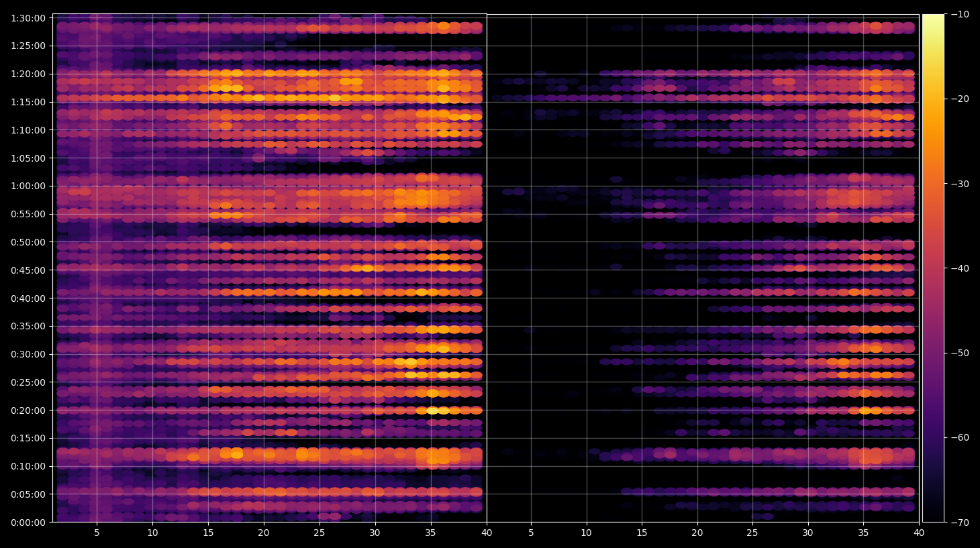Click x-axis label 35 under left heatmap

[x=430, y=533]
